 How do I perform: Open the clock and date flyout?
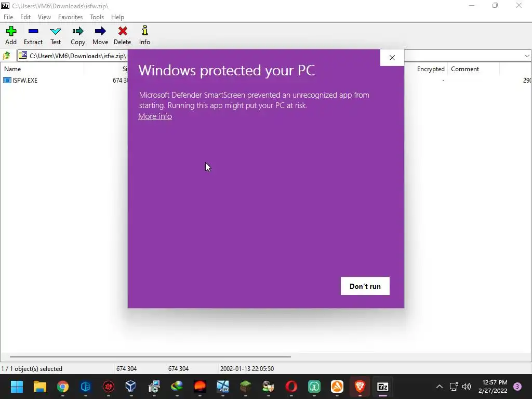pyautogui.click(x=493, y=387)
